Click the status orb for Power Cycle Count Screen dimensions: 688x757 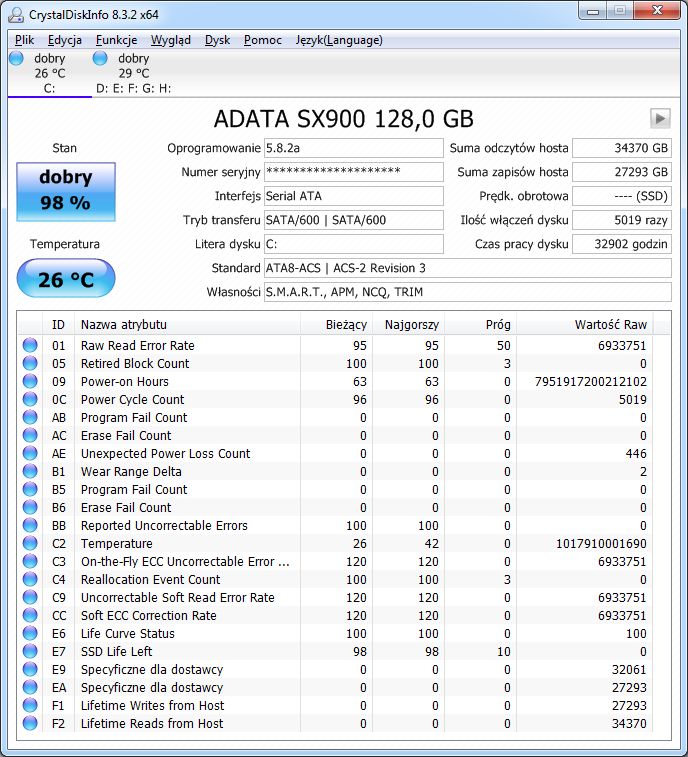(30, 399)
